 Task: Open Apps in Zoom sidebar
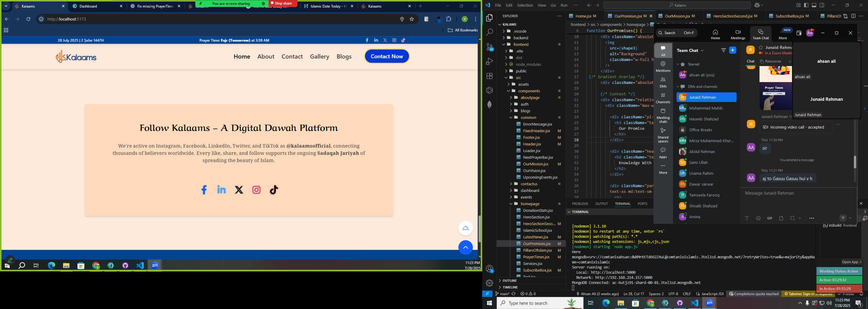663,153
